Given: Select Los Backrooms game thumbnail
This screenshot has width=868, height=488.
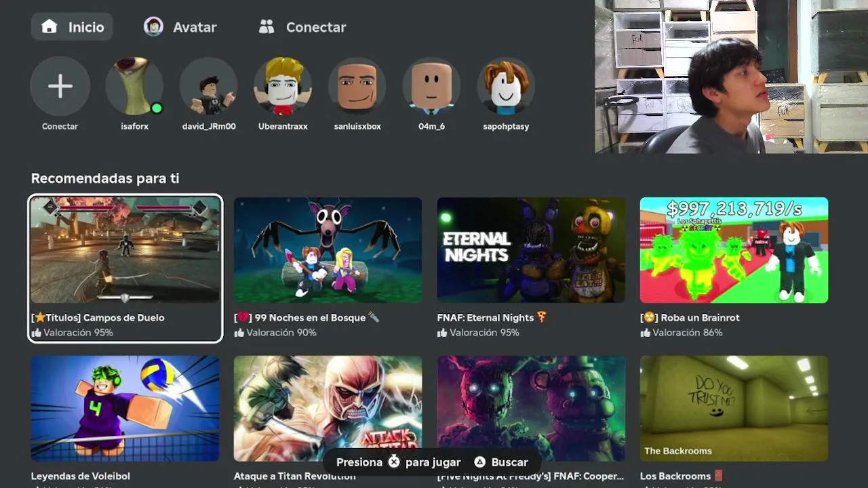Looking at the screenshot, I should click(x=734, y=409).
